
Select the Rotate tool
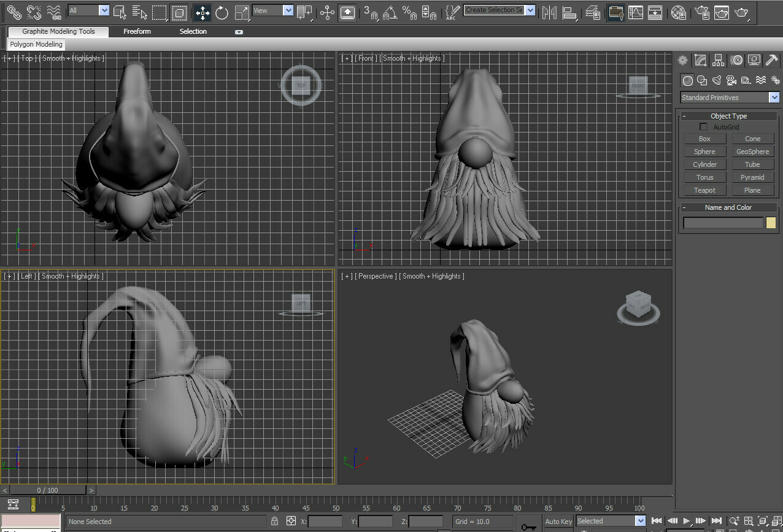(221, 13)
